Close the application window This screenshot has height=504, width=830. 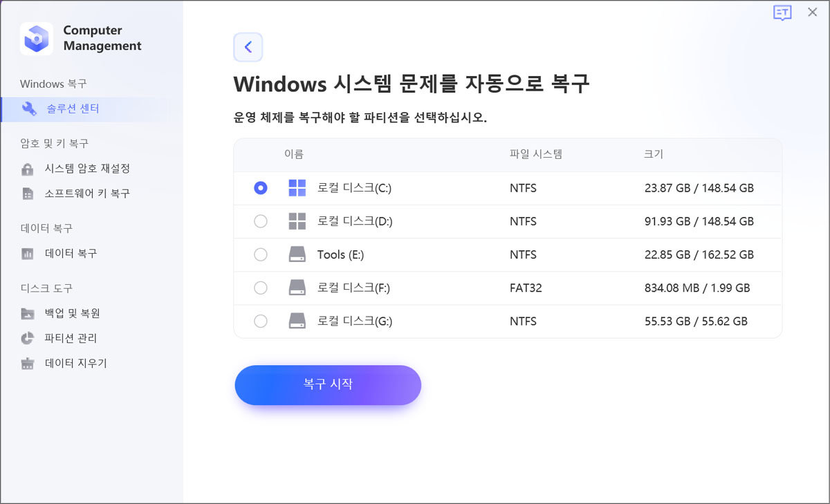tap(812, 12)
